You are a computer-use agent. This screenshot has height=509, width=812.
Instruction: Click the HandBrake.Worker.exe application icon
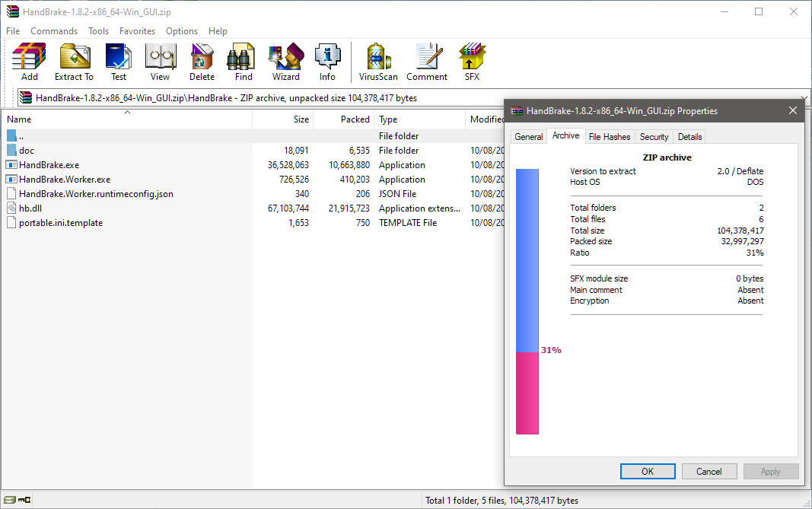(12, 180)
